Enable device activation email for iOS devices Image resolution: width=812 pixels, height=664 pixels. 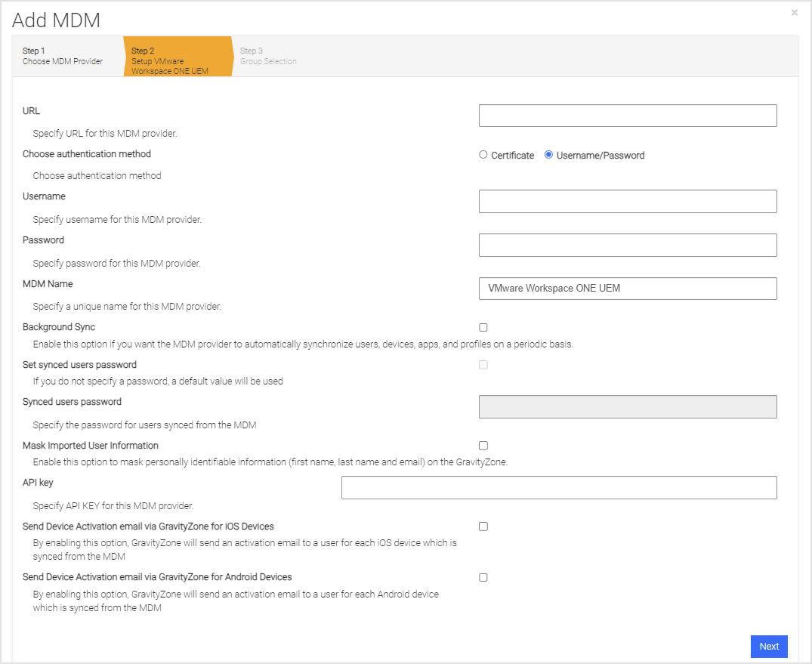pyautogui.click(x=483, y=526)
